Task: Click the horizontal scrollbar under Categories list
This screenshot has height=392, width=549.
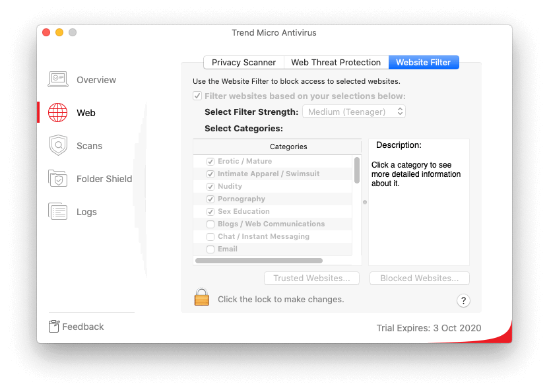Action: coord(259,261)
